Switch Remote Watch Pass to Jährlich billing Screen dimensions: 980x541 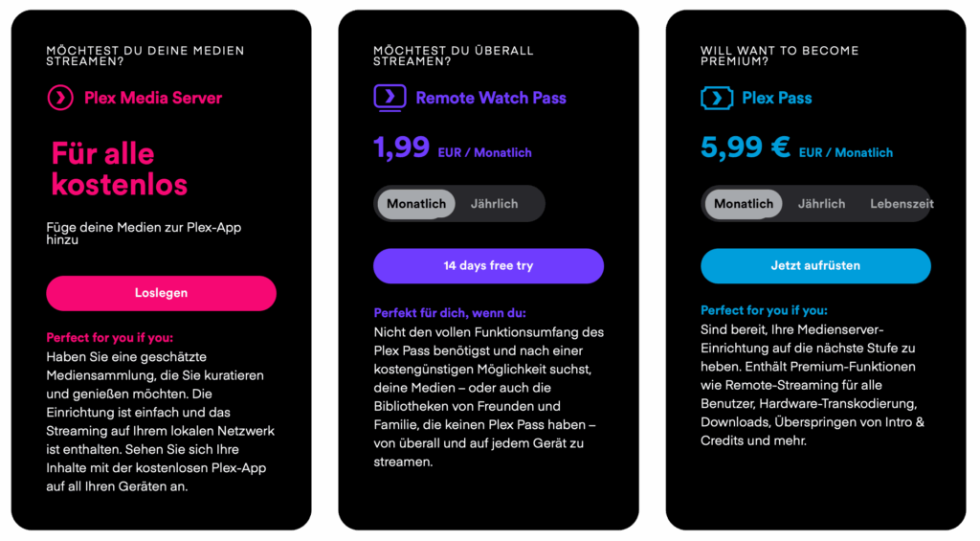(x=494, y=204)
